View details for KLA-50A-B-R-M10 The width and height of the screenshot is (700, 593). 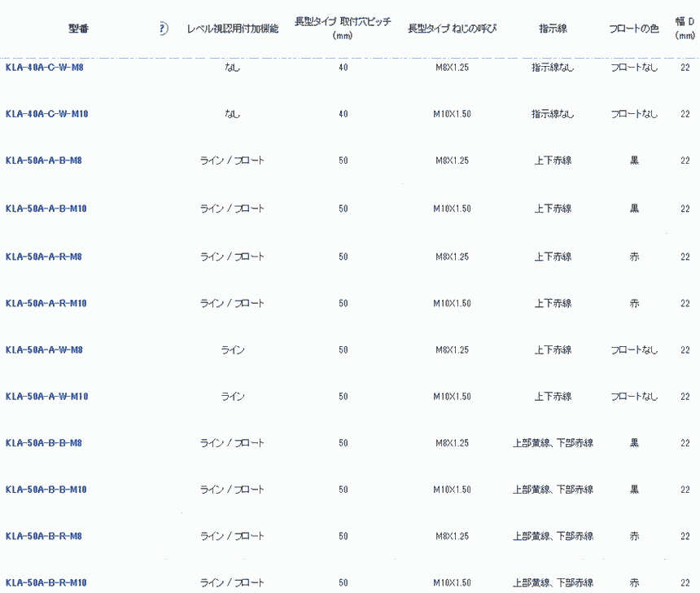click(46, 583)
